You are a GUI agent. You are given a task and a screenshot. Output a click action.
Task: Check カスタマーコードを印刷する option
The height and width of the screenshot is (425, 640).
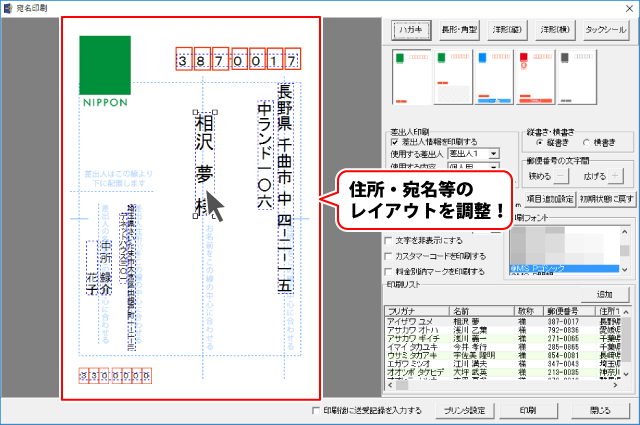[391, 256]
